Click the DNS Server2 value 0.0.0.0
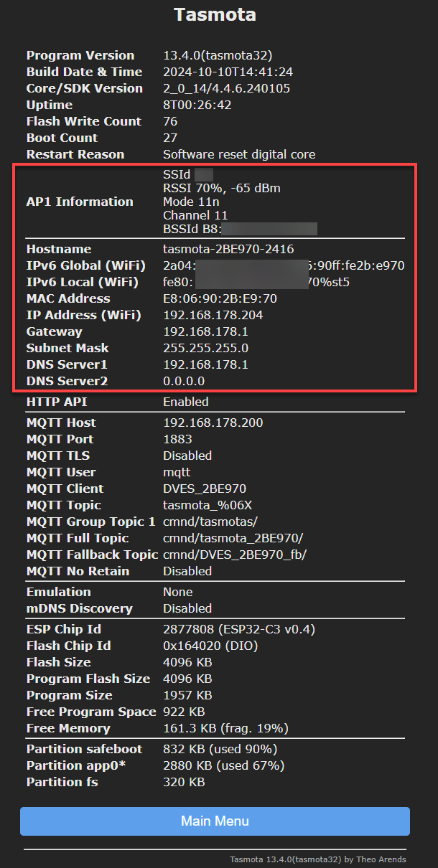The height and width of the screenshot is (868, 438). [x=184, y=381]
